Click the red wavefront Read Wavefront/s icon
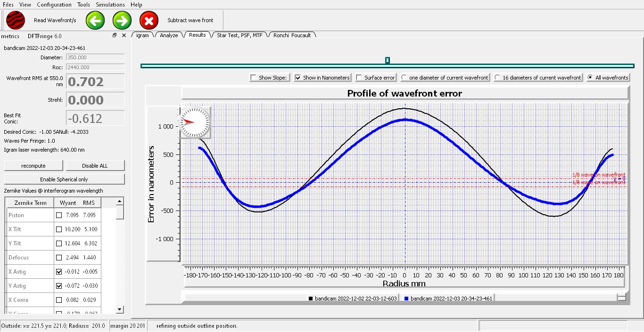 (16, 21)
